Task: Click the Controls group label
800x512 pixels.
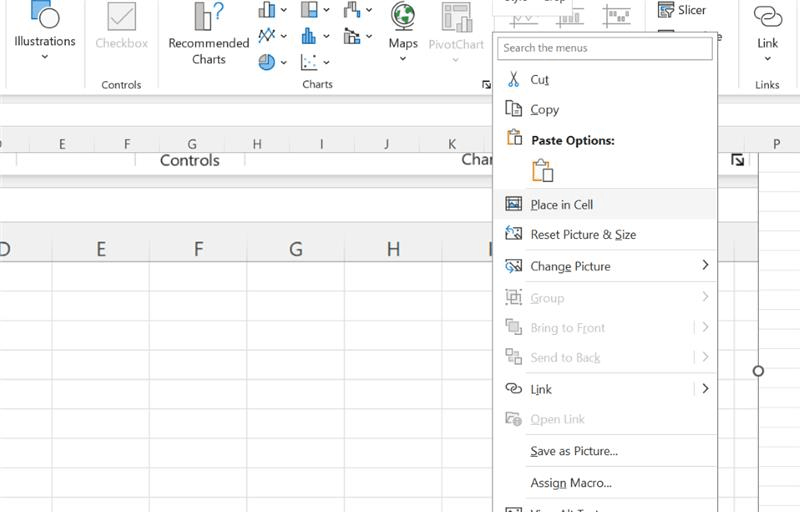Action: (121, 85)
